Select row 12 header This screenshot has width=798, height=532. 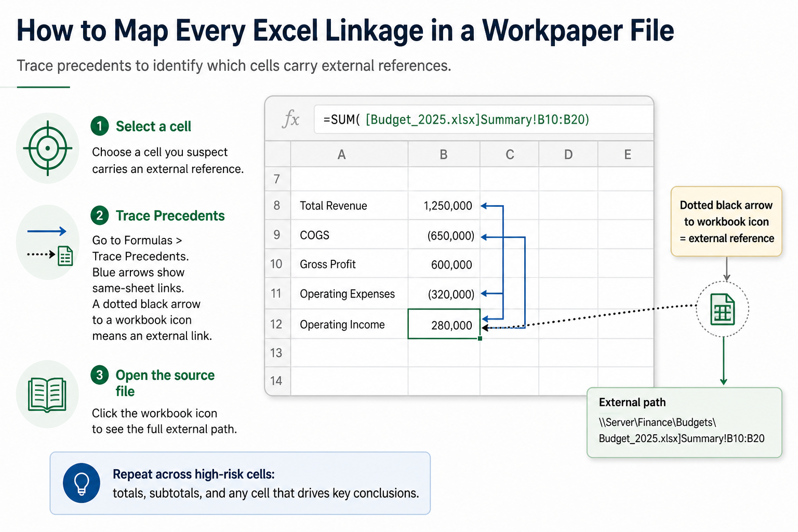(x=277, y=324)
